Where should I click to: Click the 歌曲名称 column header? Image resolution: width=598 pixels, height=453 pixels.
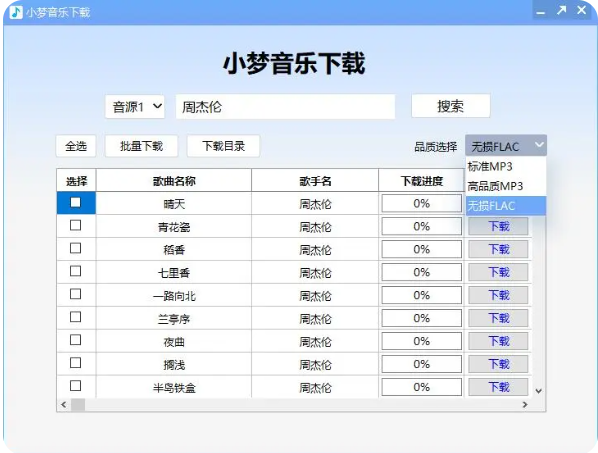pyautogui.click(x=174, y=180)
